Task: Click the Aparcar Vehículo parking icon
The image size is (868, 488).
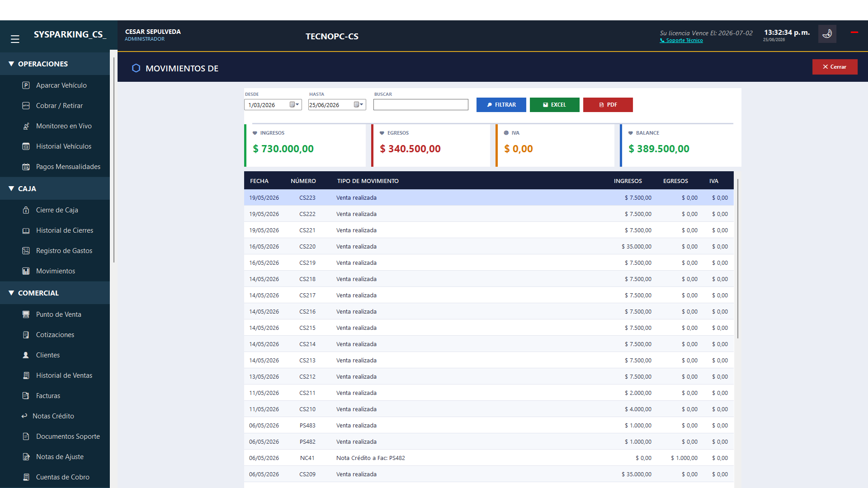Action: click(x=26, y=85)
